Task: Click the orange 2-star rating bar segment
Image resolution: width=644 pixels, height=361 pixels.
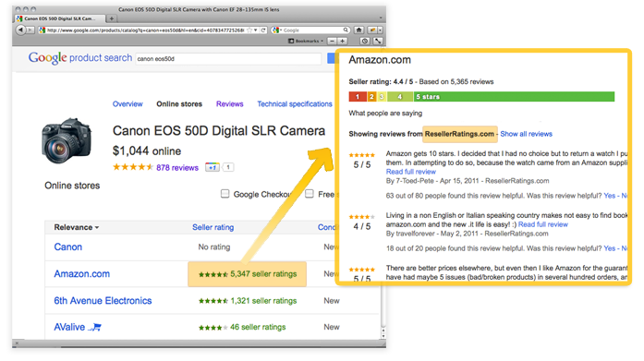Action: click(371, 96)
